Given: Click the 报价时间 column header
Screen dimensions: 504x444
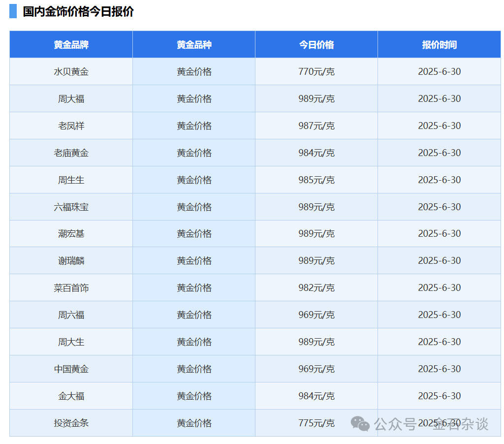Looking at the screenshot, I should coord(439,45).
